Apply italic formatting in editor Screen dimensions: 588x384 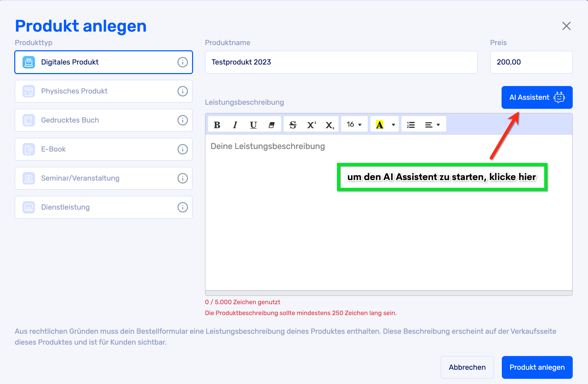coord(235,125)
